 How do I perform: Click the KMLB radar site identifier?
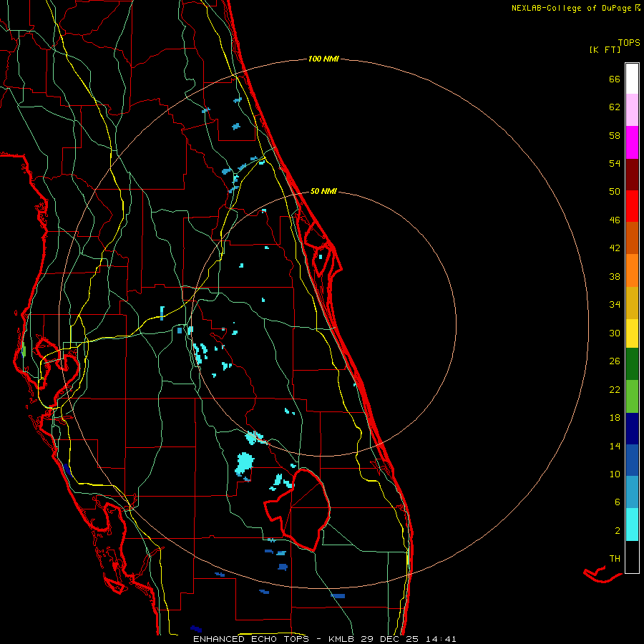click(x=341, y=639)
